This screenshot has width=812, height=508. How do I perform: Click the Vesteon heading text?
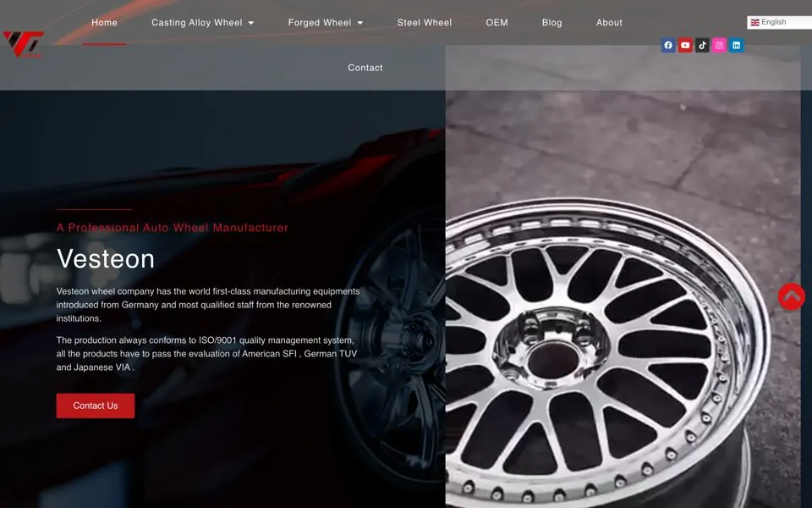click(x=106, y=259)
